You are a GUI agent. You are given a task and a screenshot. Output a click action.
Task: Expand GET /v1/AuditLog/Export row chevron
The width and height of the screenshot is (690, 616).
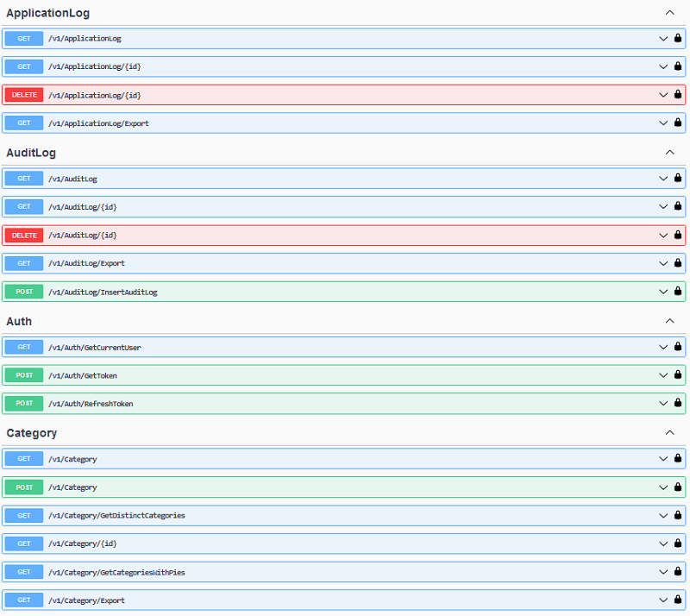click(x=663, y=263)
